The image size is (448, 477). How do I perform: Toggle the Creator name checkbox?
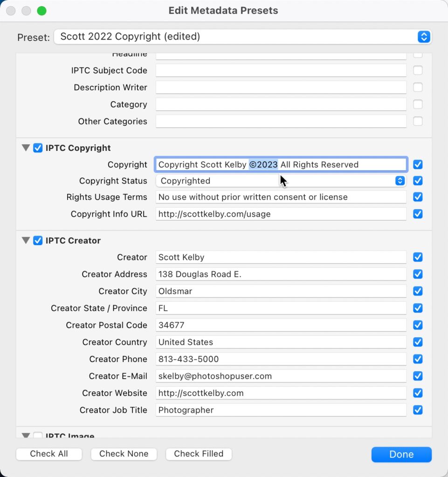point(418,257)
